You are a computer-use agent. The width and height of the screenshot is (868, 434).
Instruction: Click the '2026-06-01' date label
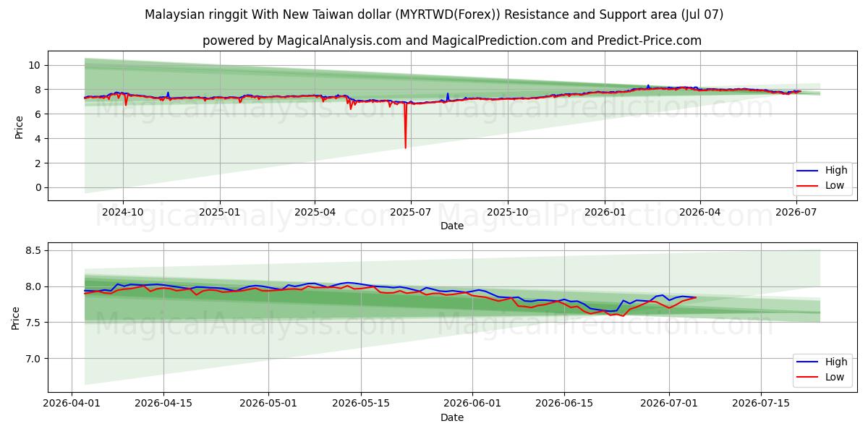pos(472,403)
